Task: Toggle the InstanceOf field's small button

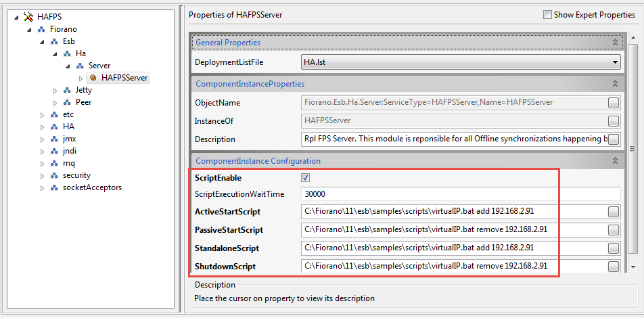Action: coord(613,121)
